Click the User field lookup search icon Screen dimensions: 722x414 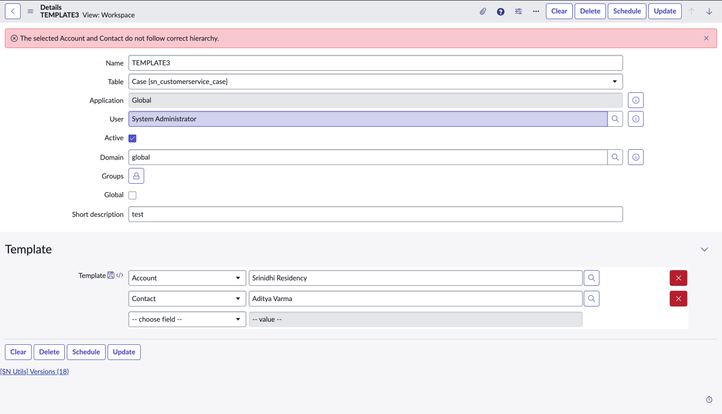615,119
